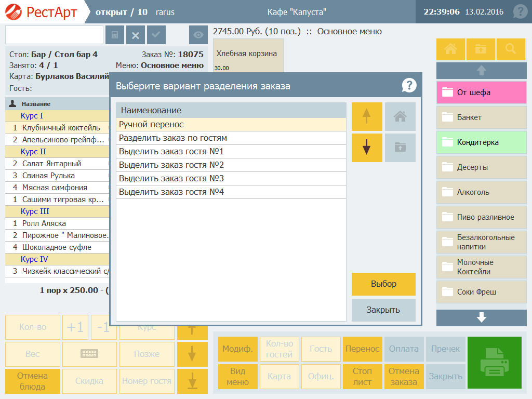Click the on-screen keyboard icon button
The width and height of the screenshot is (532, 399).
pyautogui.click(x=89, y=354)
